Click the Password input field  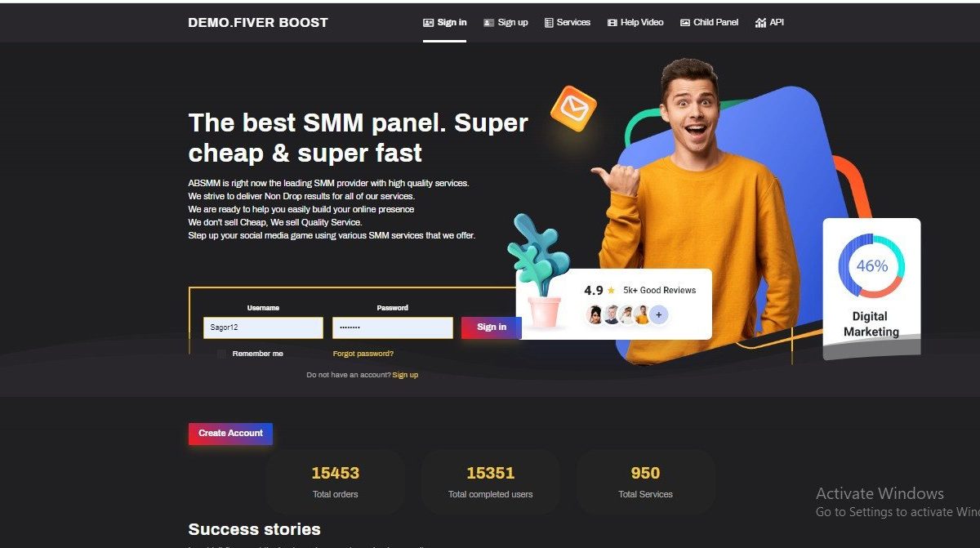click(393, 327)
